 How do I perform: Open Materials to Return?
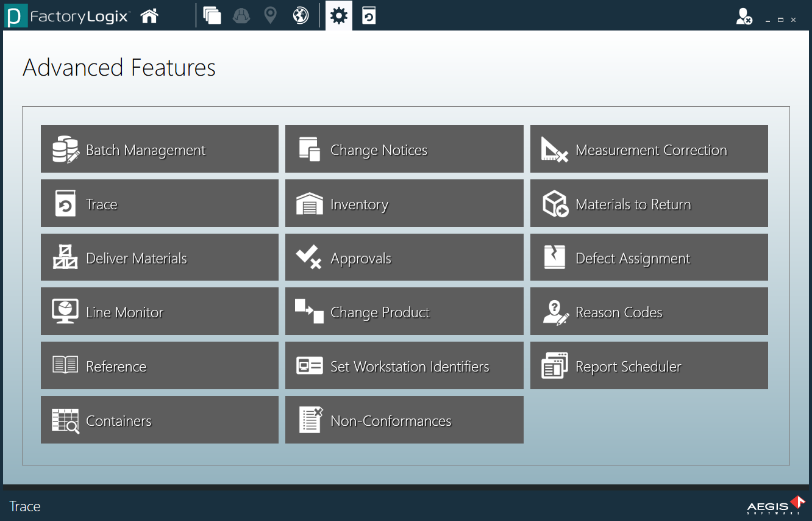648,203
